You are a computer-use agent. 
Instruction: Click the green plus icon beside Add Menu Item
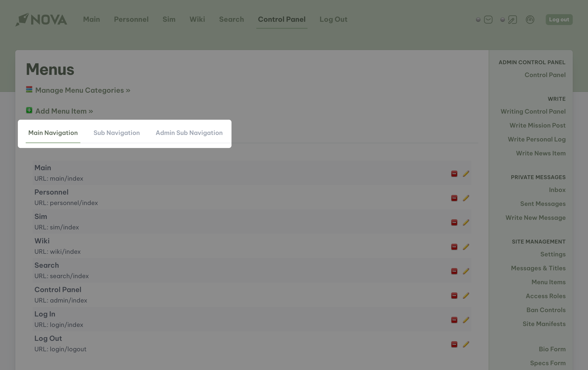pyautogui.click(x=29, y=111)
